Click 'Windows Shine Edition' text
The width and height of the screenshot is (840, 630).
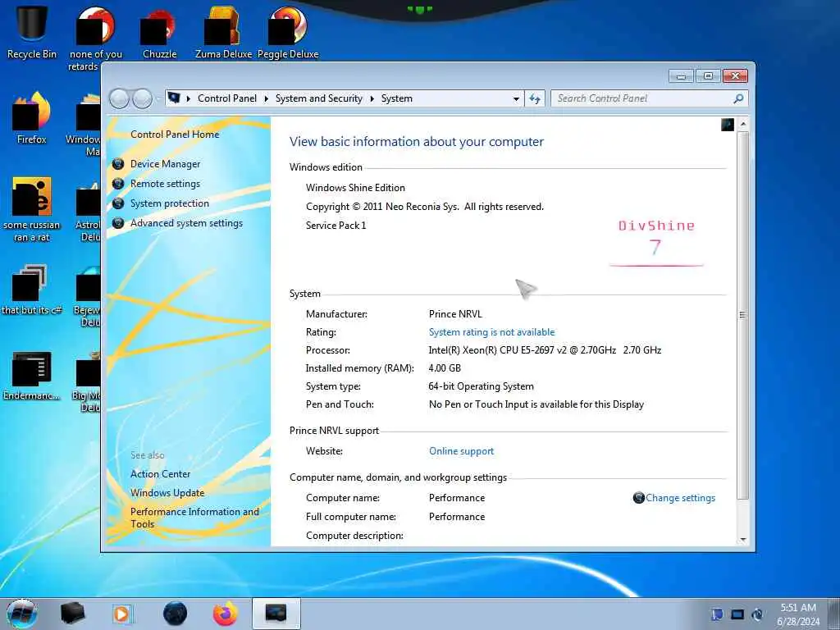[355, 188]
